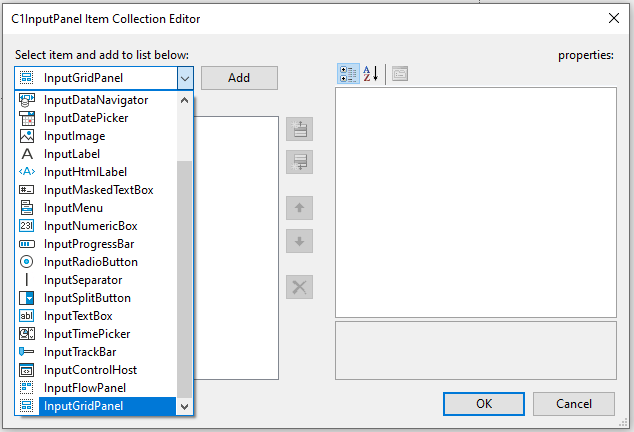Click the Categorized view icon in properties toolbar
This screenshot has width=634, height=432.
348,73
